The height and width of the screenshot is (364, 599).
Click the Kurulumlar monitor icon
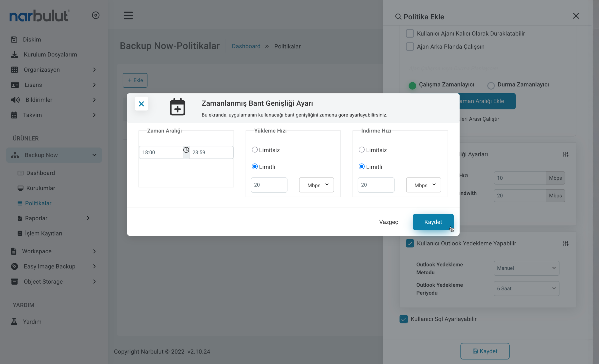tap(20, 188)
